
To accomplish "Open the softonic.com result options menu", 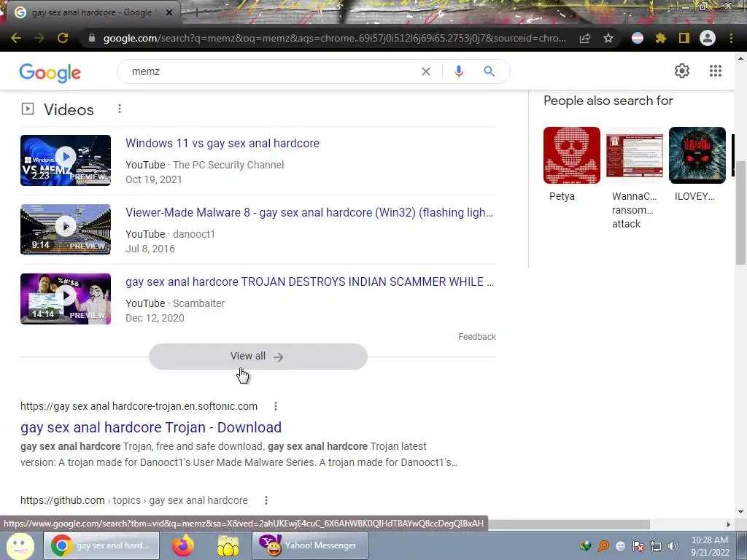I will pos(275,406).
